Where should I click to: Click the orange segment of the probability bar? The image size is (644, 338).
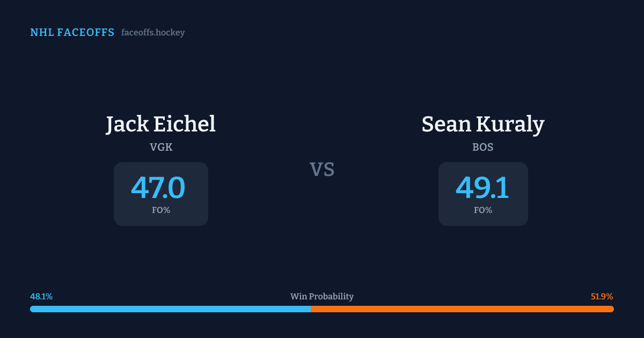(462, 309)
